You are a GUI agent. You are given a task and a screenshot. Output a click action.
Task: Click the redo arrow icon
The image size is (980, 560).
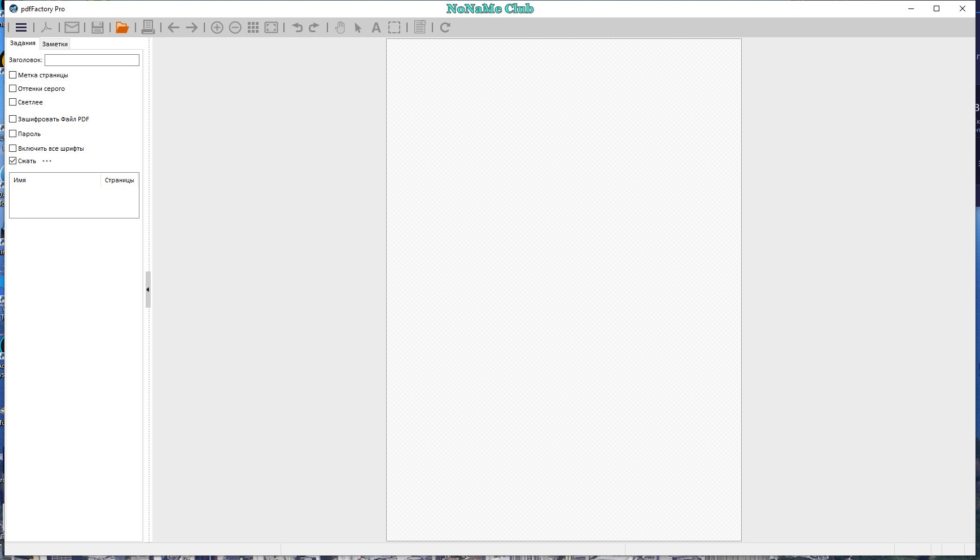[x=314, y=27]
